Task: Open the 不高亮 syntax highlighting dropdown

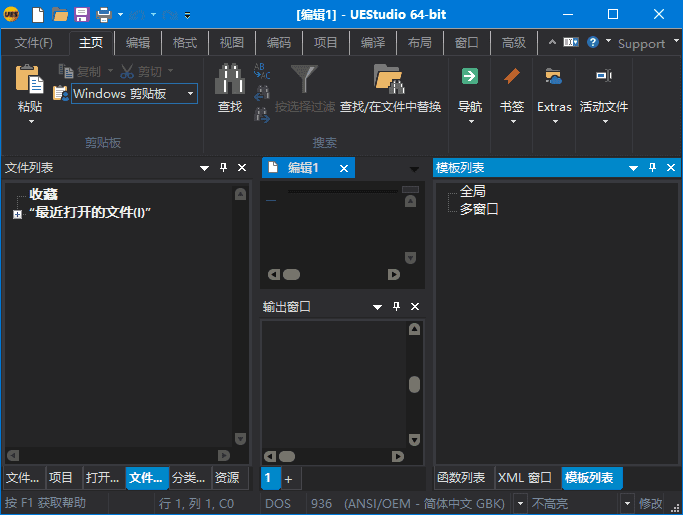Action: pos(628,504)
